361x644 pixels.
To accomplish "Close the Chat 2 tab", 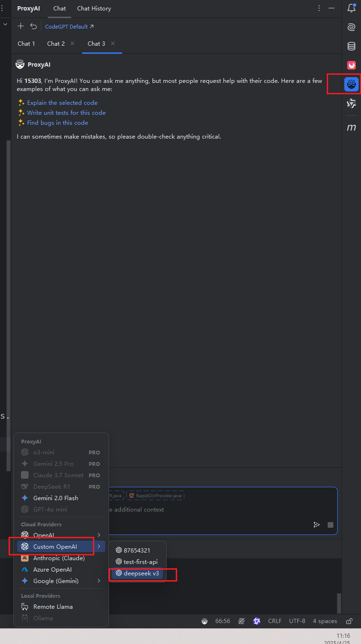I will point(72,43).
